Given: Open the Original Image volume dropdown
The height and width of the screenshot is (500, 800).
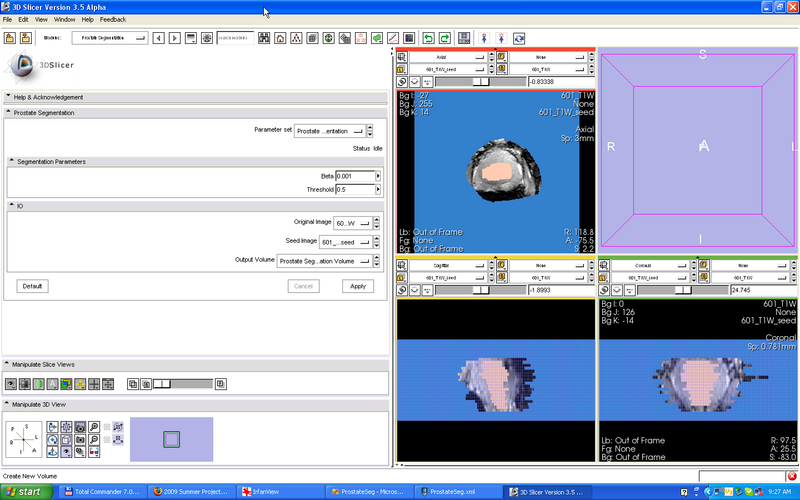Looking at the screenshot, I should [353, 222].
